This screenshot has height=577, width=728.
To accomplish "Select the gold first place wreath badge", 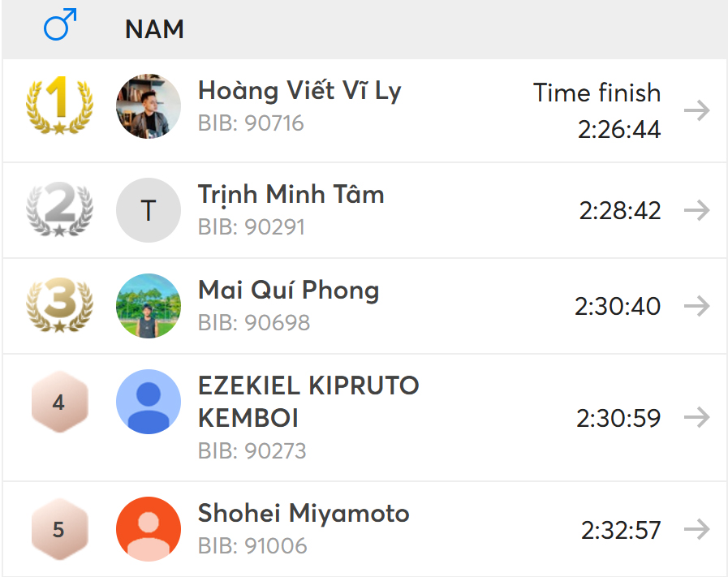I will click(x=59, y=106).
